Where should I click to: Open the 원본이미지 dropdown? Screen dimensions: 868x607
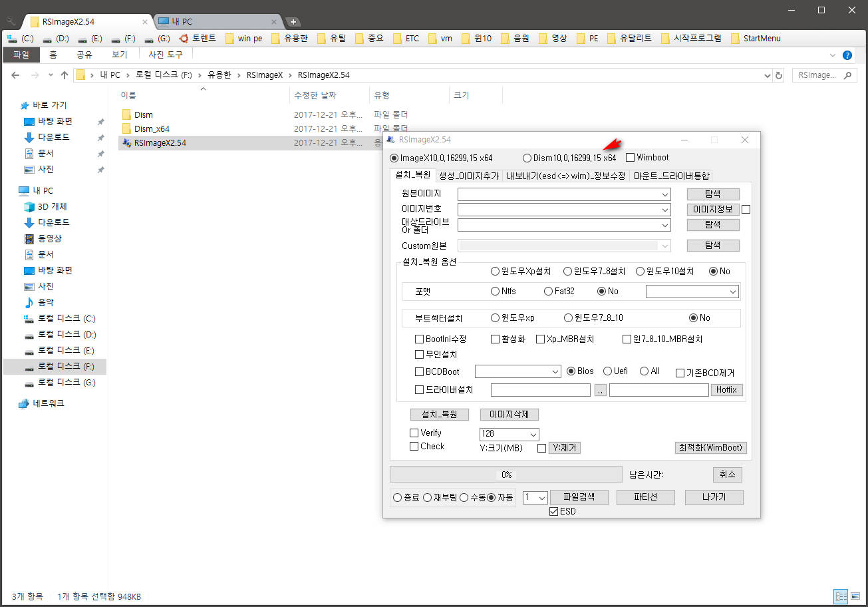(666, 194)
